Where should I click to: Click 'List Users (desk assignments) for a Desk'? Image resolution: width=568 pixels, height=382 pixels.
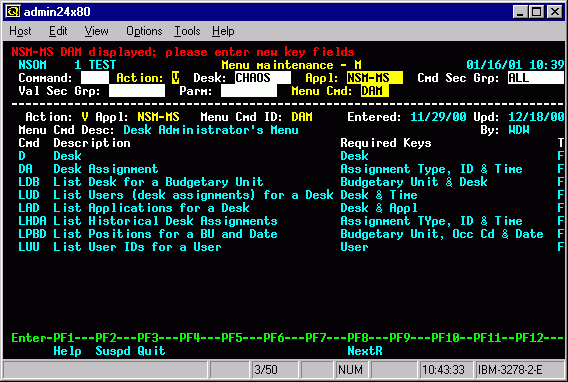pos(193,195)
